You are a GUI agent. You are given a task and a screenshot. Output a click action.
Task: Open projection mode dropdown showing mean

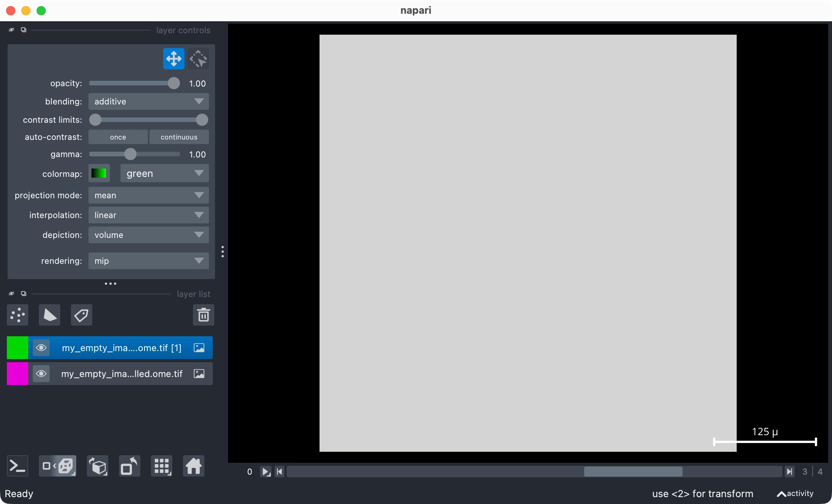tap(149, 195)
